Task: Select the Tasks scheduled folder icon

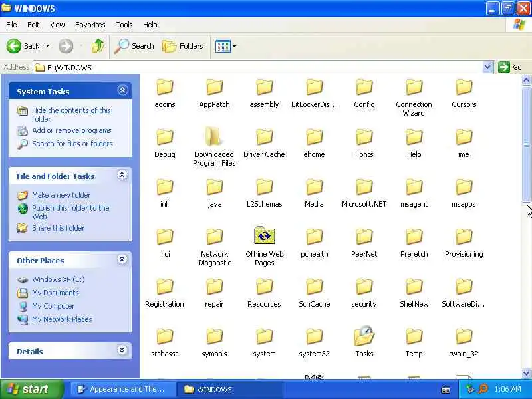Action: coord(364,336)
